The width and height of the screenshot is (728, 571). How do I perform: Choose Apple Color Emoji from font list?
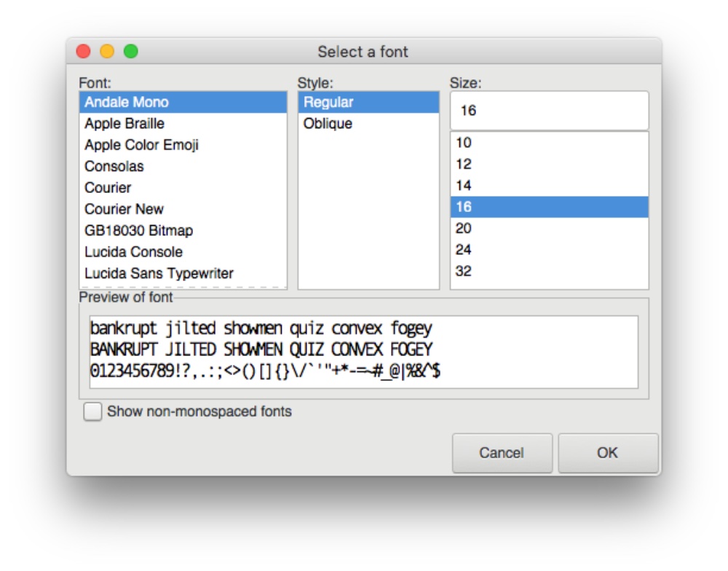(x=141, y=145)
